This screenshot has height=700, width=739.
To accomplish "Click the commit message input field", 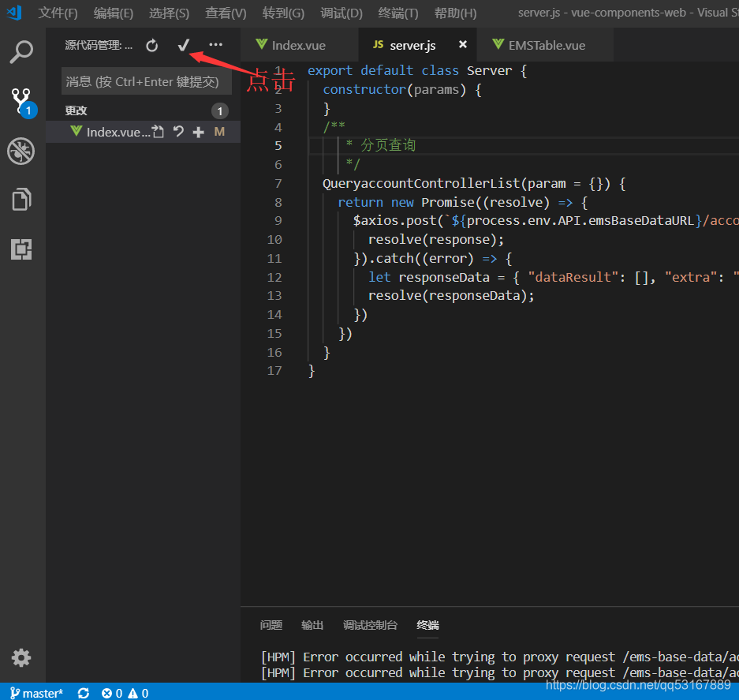I will click(x=147, y=81).
